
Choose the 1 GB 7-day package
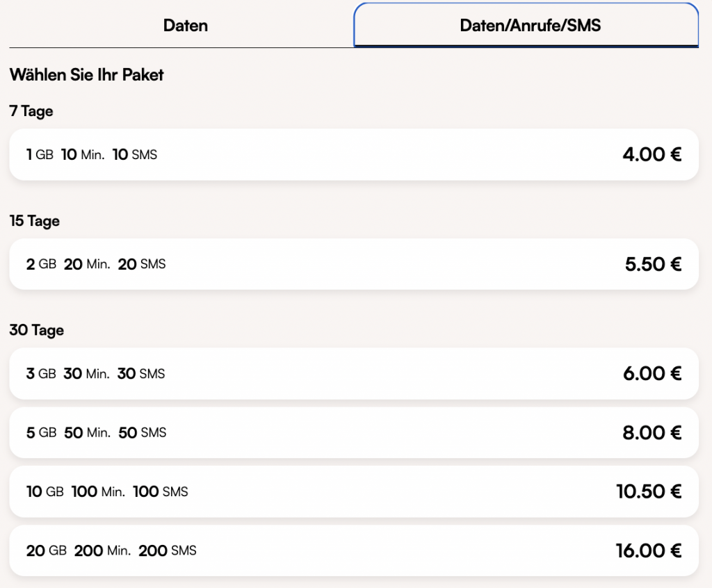[x=353, y=154]
